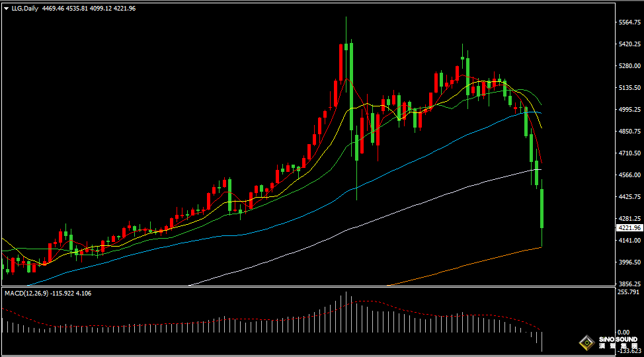Click the 5564.75 price axis label
The image size is (644, 357).
click(x=629, y=22)
